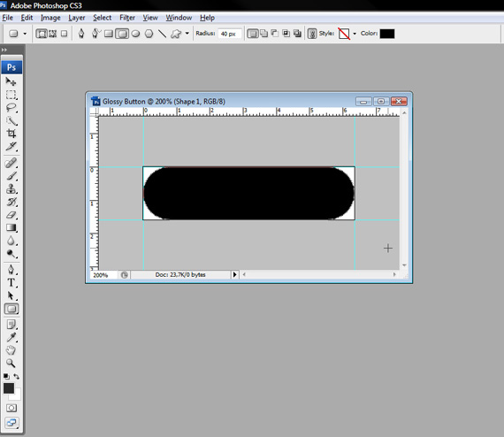
Task: Select the Healing Brush tool
Action: [x=11, y=163]
